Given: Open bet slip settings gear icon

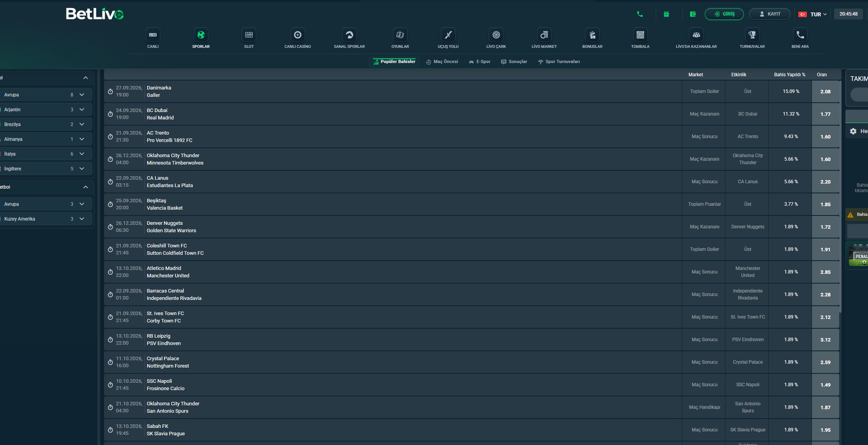Looking at the screenshot, I should tap(853, 131).
